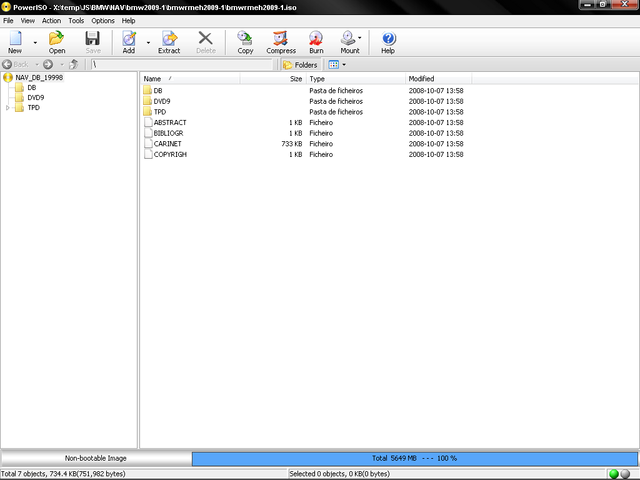The image size is (640, 480).
Task: Select the DB folder in the tree
Action: (31, 88)
